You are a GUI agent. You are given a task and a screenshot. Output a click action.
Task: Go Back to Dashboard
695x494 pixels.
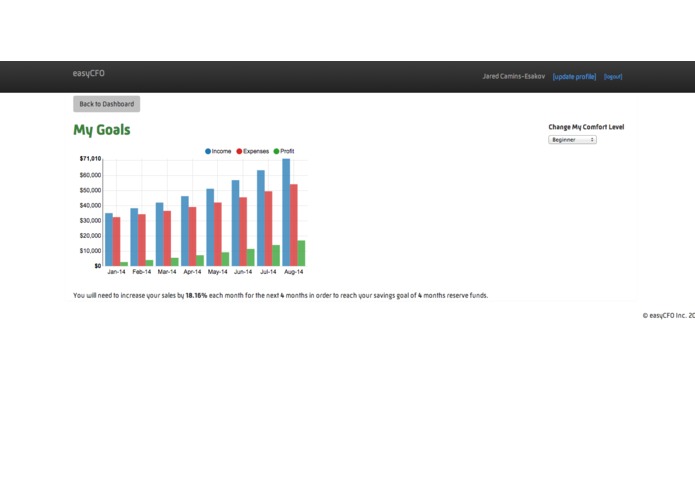tap(106, 104)
